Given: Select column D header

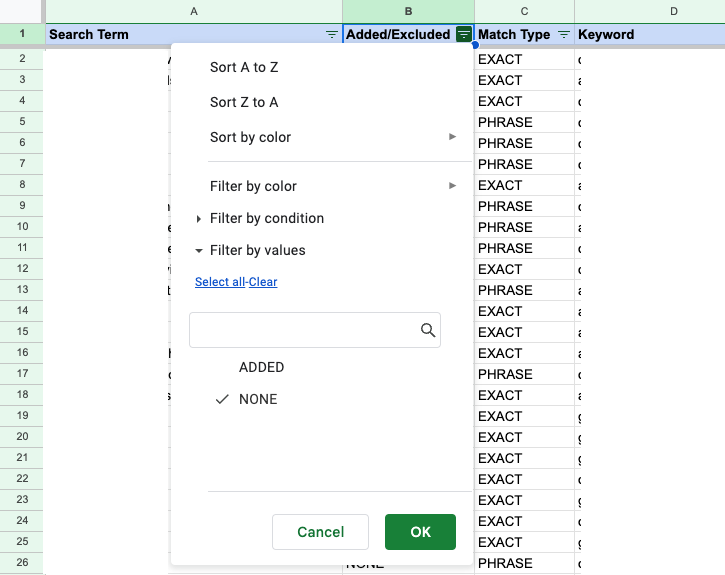Looking at the screenshot, I should tap(673, 11).
